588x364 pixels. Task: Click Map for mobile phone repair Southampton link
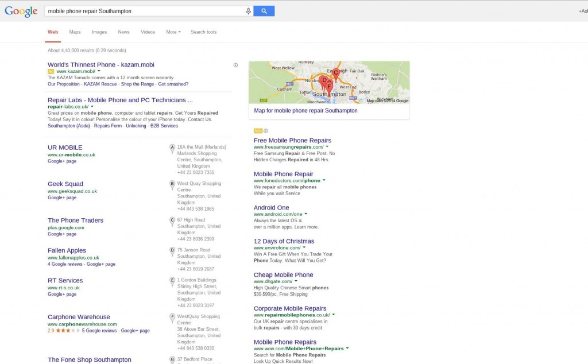click(305, 111)
